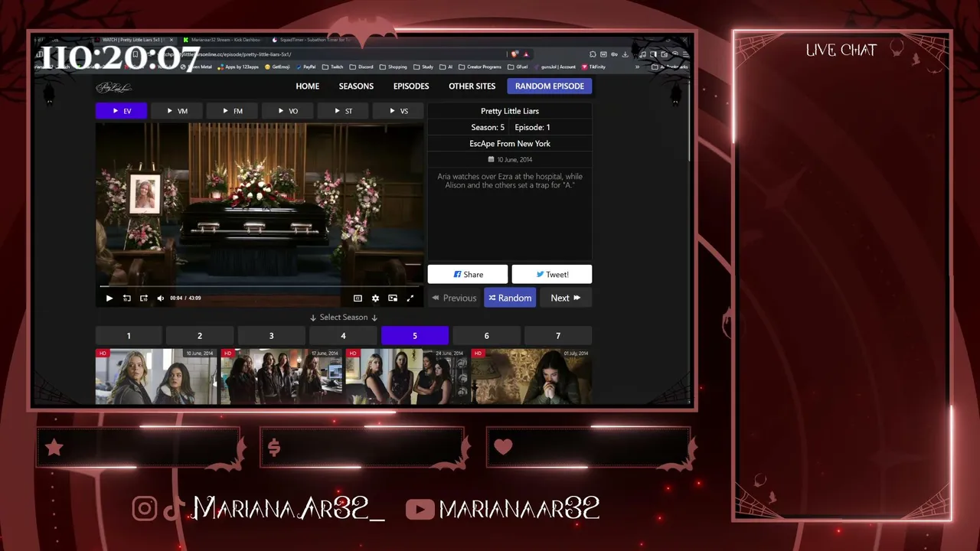Screen dimensions: 980x551
Task: Select the ST video server
Action: [342, 111]
